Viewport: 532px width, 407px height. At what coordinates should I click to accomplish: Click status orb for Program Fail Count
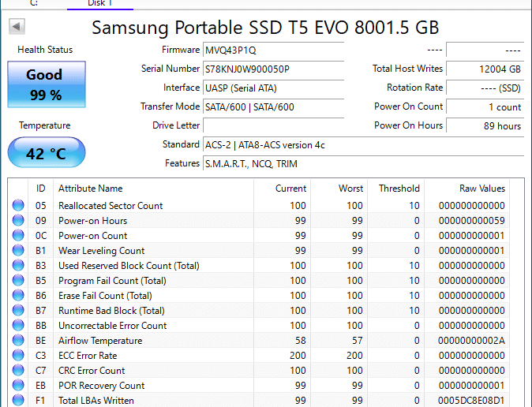pyautogui.click(x=18, y=280)
